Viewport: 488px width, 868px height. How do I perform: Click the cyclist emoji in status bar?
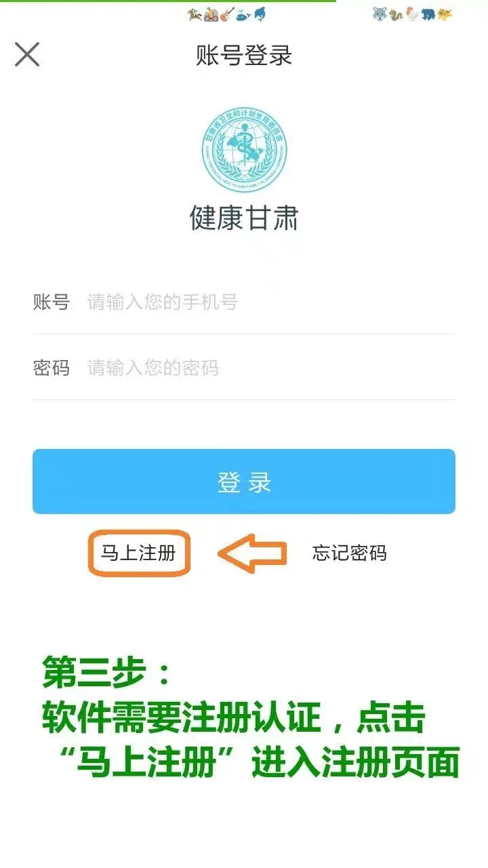point(211,15)
